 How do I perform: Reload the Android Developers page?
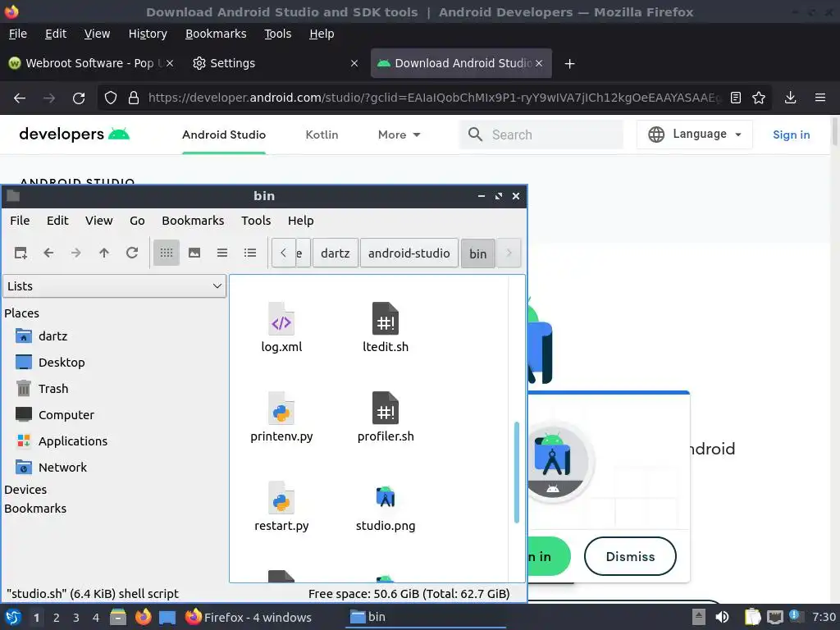point(79,98)
